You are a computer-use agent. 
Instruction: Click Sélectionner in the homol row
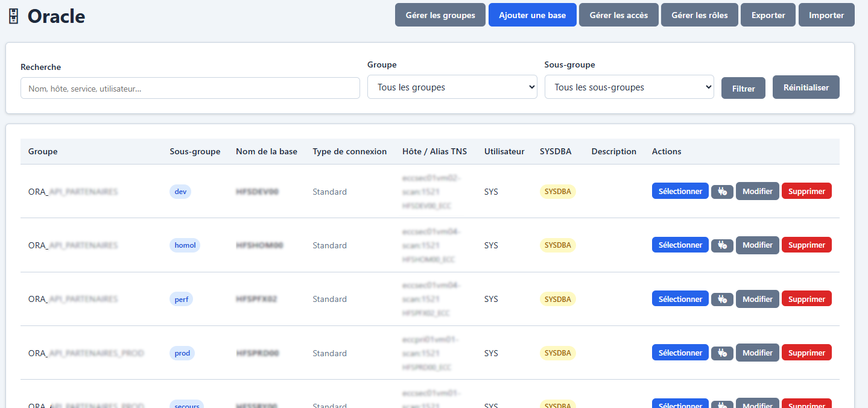680,245
